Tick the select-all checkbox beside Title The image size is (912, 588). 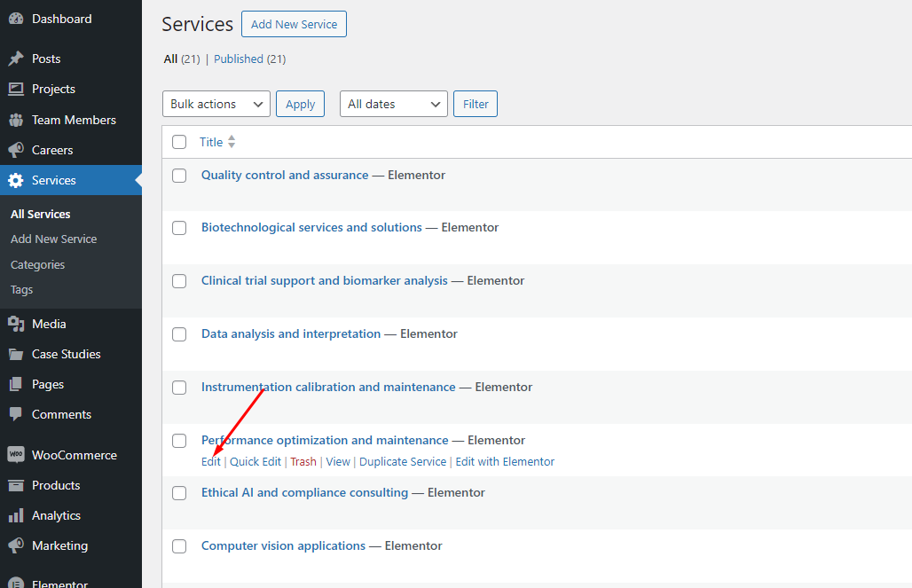coord(179,142)
